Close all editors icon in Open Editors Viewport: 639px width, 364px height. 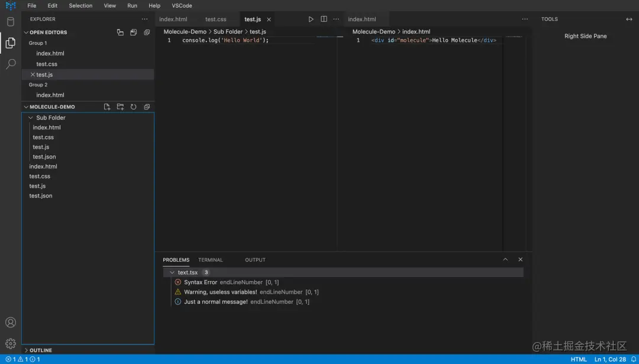point(147,32)
